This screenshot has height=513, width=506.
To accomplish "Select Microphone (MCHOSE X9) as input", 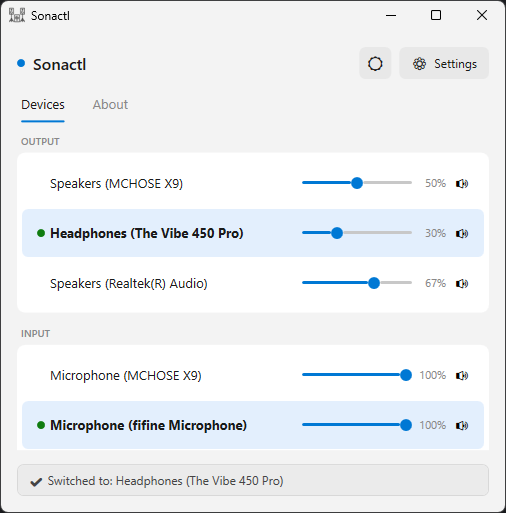I will [253, 375].
